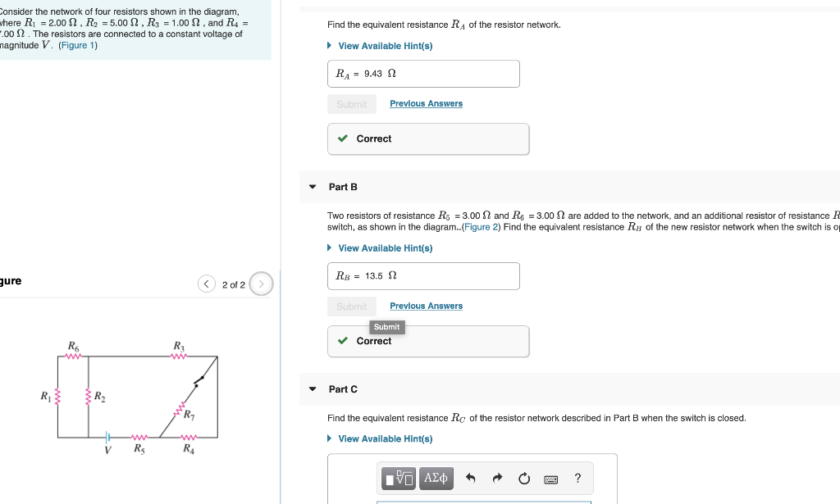Collapse the Part C section
Viewport: 840px width, 504px height.
coord(312,389)
